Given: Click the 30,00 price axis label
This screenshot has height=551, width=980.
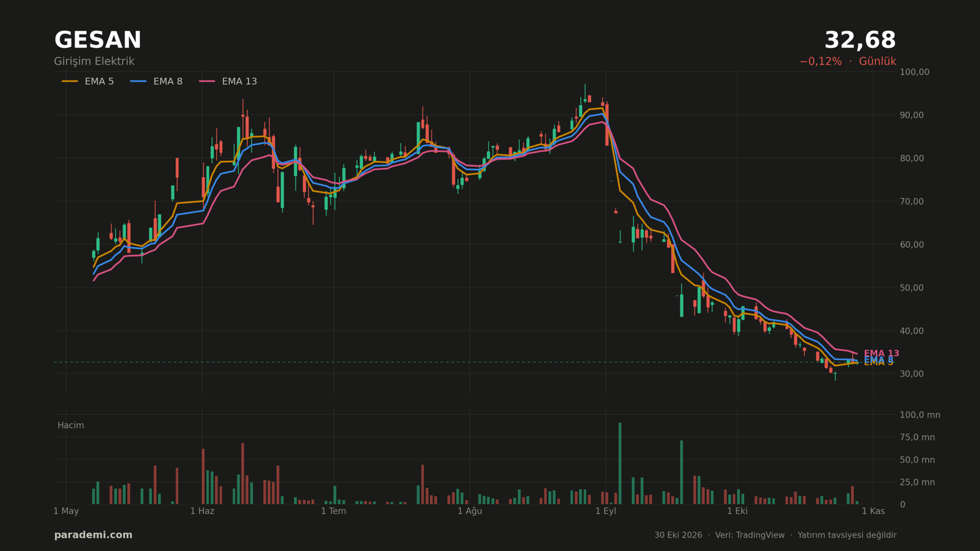Looking at the screenshot, I should tap(911, 373).
